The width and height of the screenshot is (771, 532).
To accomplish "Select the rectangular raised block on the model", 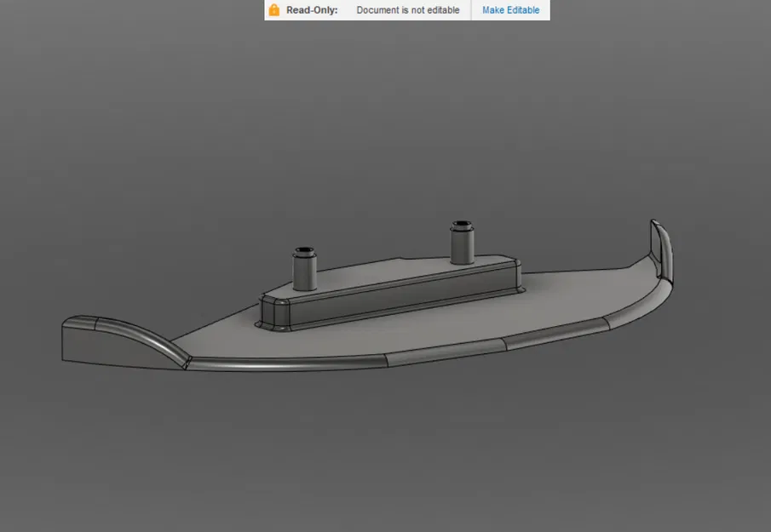I will 391,294.
